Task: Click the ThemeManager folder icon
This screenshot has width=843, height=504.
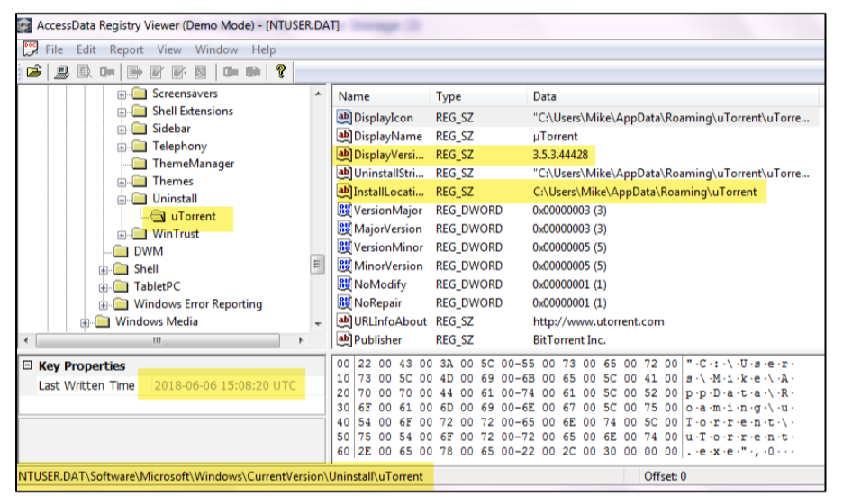Action: click(140, 163)
